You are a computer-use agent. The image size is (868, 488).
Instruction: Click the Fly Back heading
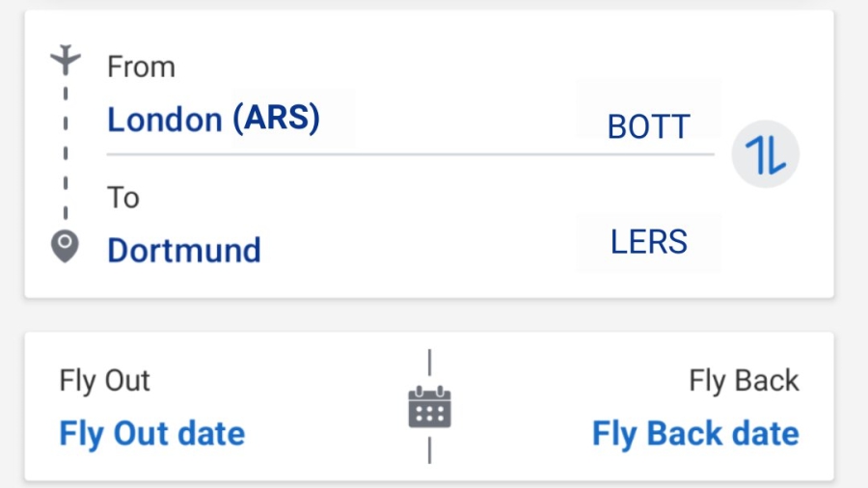click(x=744, y=381)
